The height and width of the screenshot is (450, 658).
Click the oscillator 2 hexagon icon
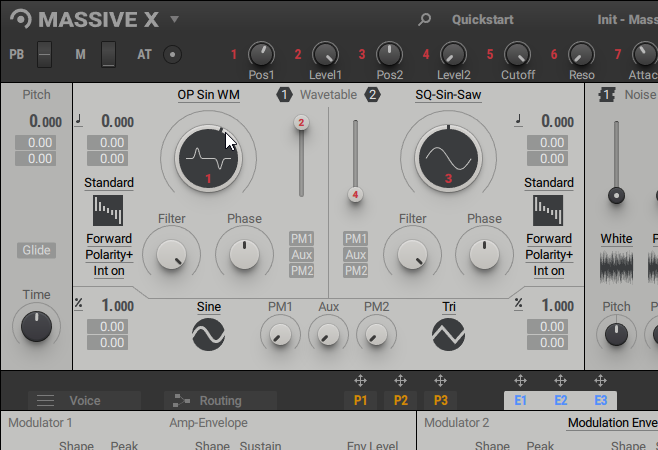pyautogui.click(x=372, y=95)
